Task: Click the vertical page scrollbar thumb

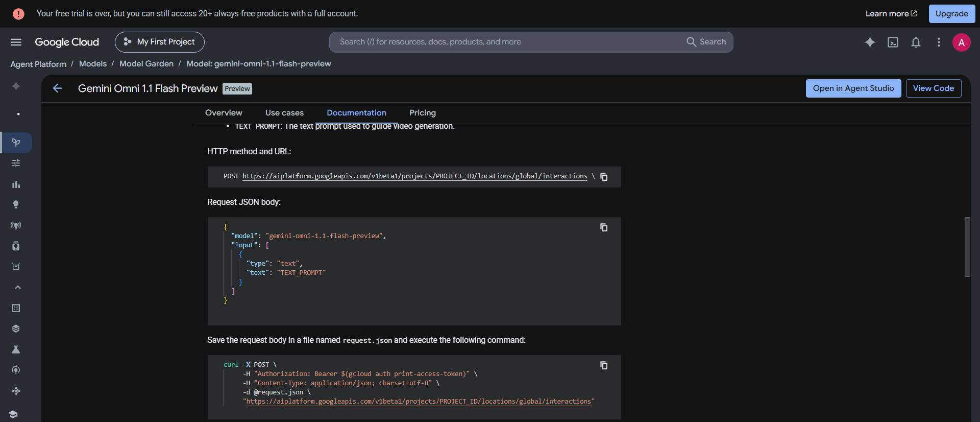Action: click(967, 247)
